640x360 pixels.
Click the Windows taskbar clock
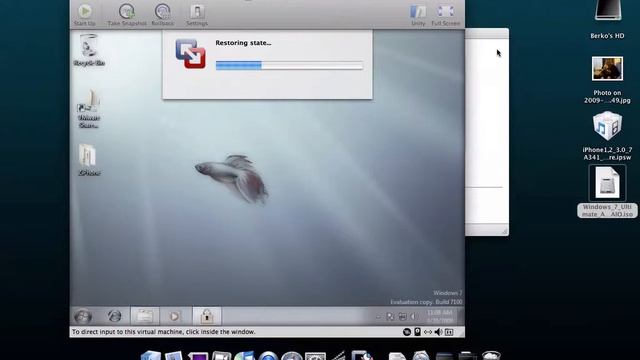click(440, 317)
